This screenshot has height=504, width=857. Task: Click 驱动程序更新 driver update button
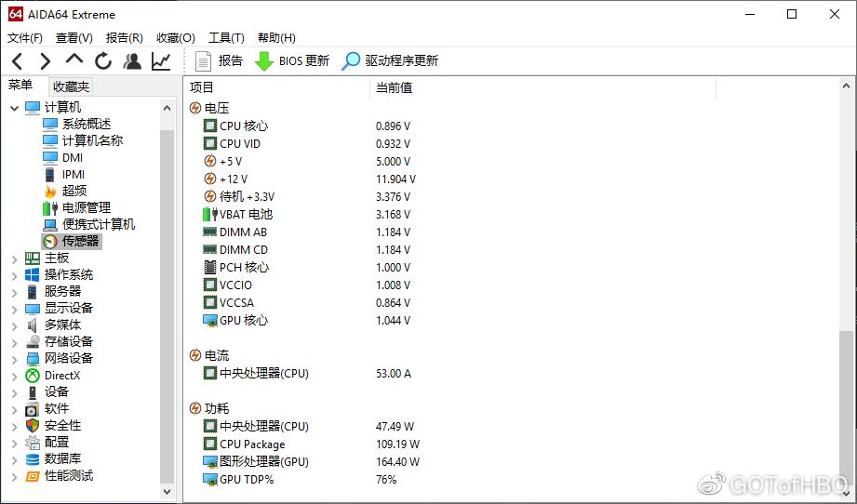[x=390, y=60]
